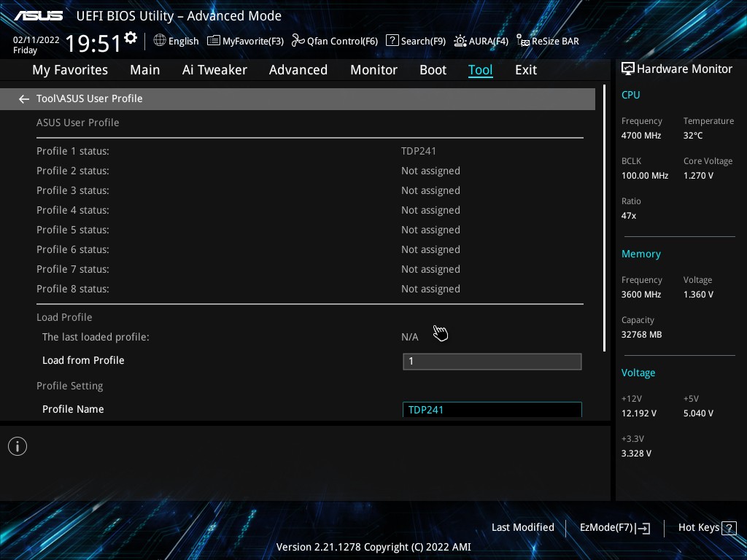The width and height of the screenshot is (747, 560).
Task: Toggle ReSize BAR icon
Action: point(523,41)
